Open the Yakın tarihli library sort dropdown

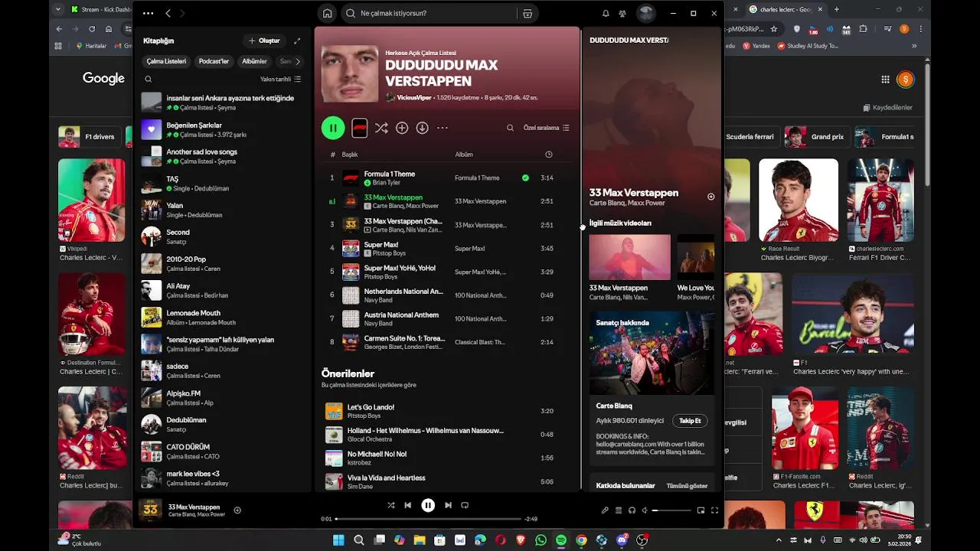(280, 79)
